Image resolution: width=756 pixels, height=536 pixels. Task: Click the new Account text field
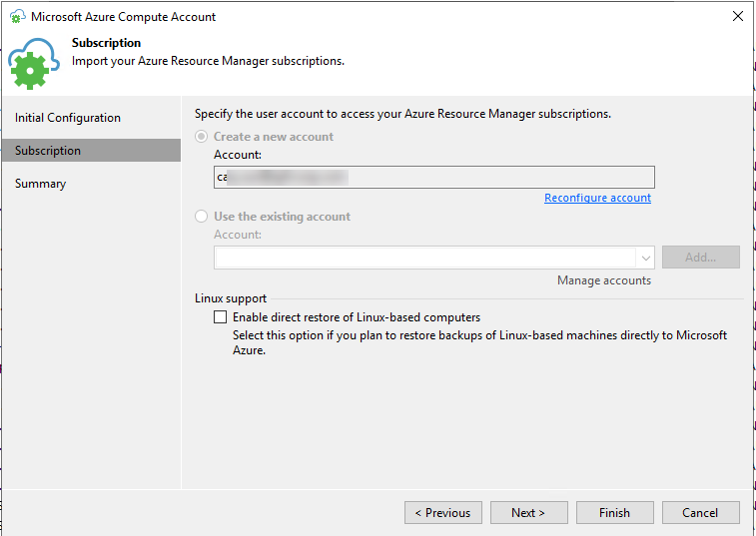pos(434,178)
